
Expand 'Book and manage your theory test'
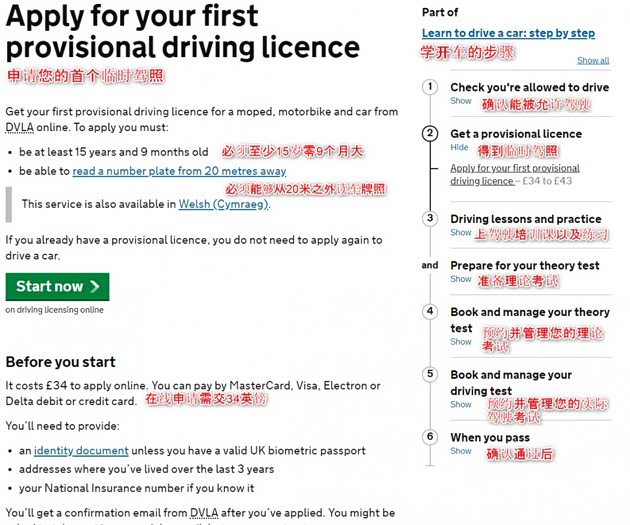(460, 342)
